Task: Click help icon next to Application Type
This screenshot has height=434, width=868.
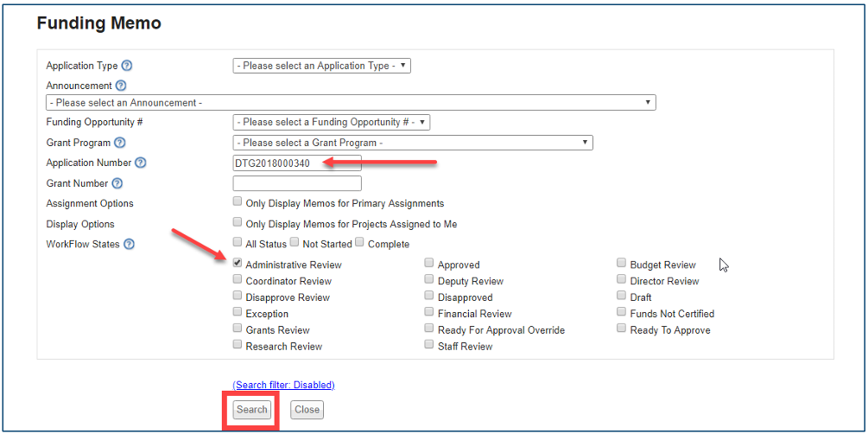Action: tap(127, 66)
